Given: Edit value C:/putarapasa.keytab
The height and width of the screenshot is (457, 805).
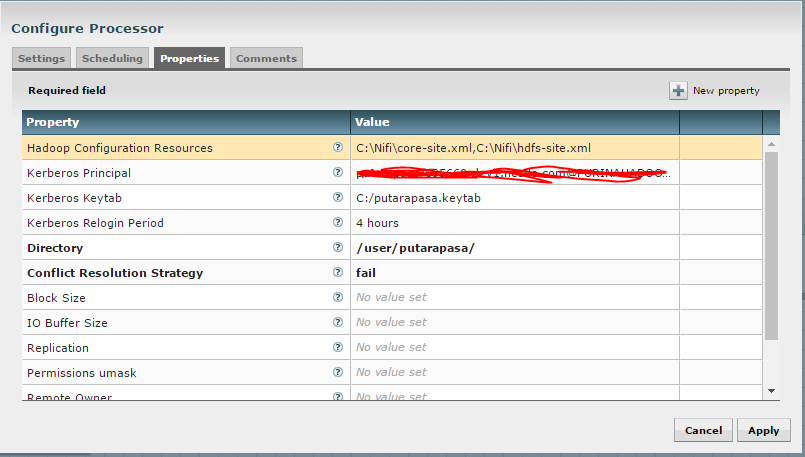Looking at the screenshot, I should click(515, 198).
